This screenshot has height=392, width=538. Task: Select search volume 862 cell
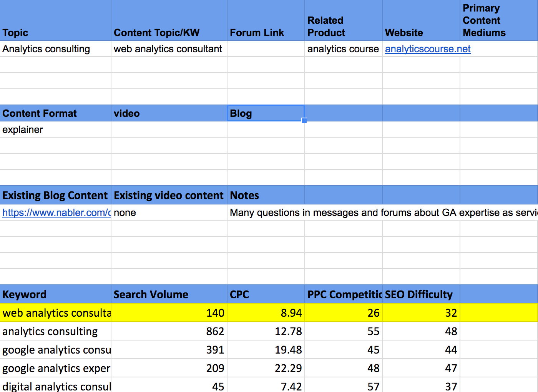169,331
